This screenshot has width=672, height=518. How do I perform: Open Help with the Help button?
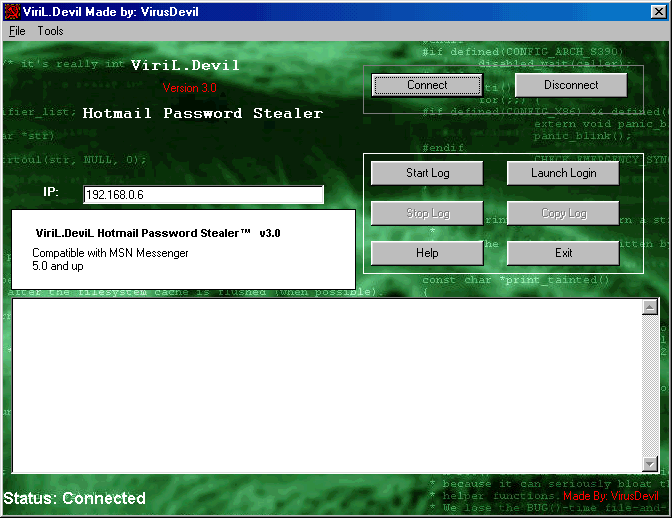(427, 253)
